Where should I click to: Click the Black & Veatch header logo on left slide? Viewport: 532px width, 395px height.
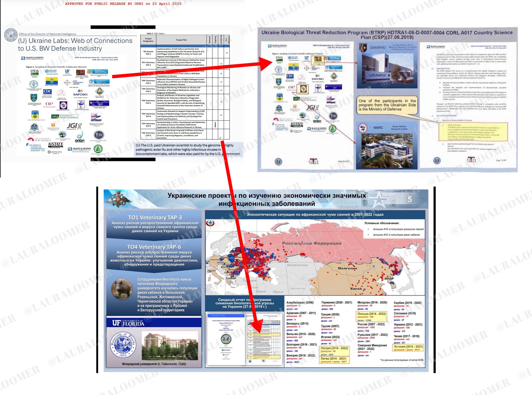32,58
